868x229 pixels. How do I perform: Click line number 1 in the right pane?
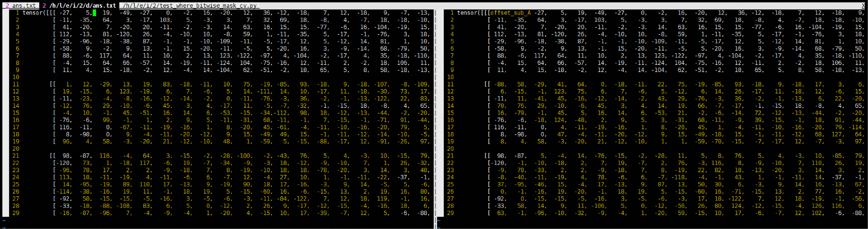pyautogui.click(x=452, y=13)
